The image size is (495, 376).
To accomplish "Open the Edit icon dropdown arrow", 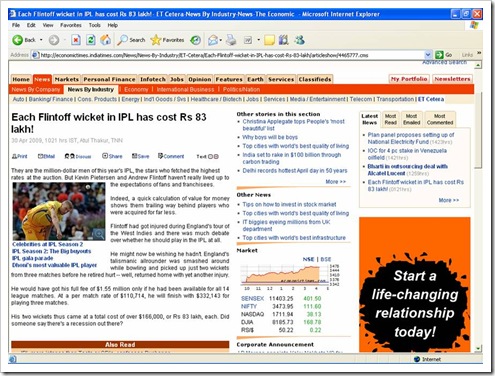I will (258, 40).
